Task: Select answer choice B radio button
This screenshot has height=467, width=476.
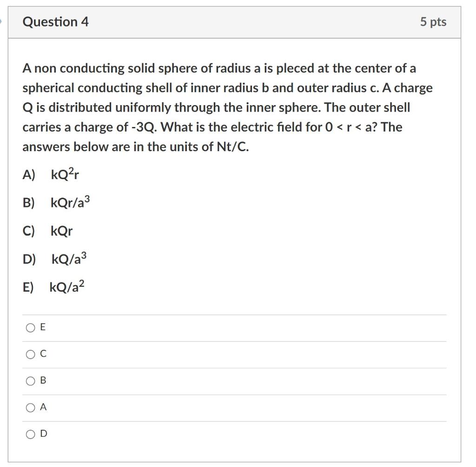Action: pos(30,380)
